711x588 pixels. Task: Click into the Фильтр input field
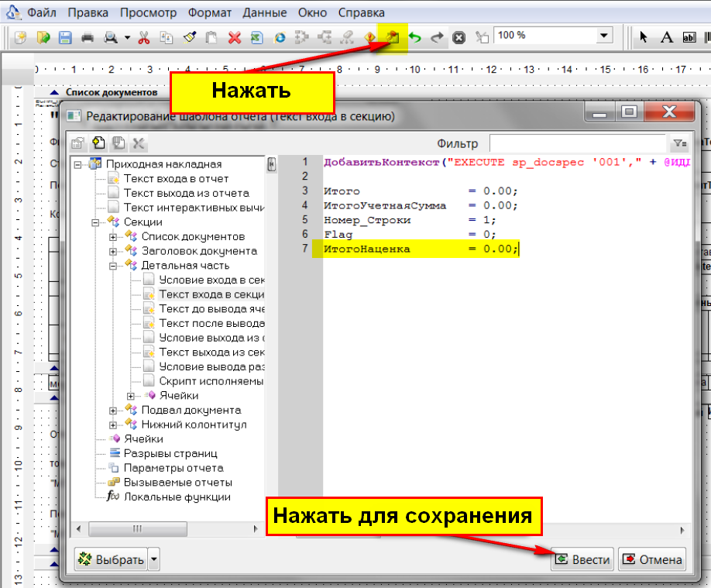click(x=577, y=143)
